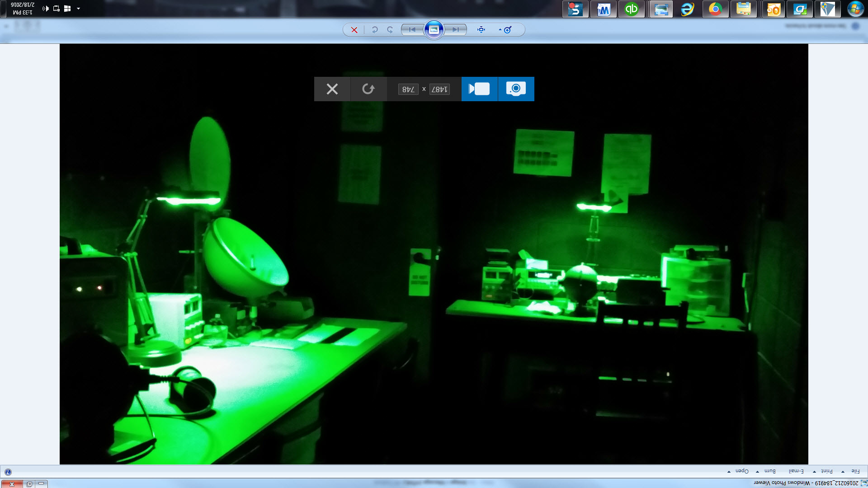
Task: Expand the Burn dropdown menu
Action: coord(757,472)
